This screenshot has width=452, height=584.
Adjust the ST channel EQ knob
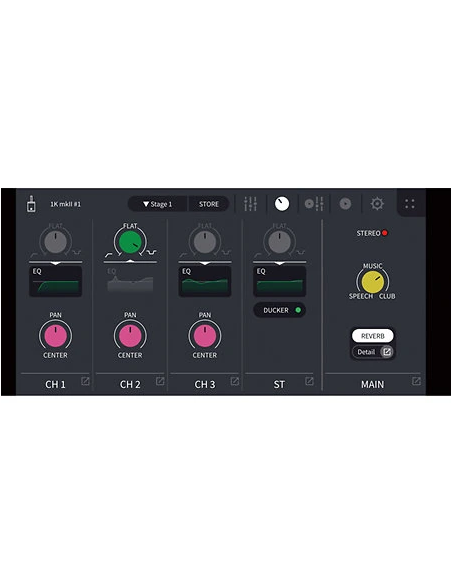point(279,241)
